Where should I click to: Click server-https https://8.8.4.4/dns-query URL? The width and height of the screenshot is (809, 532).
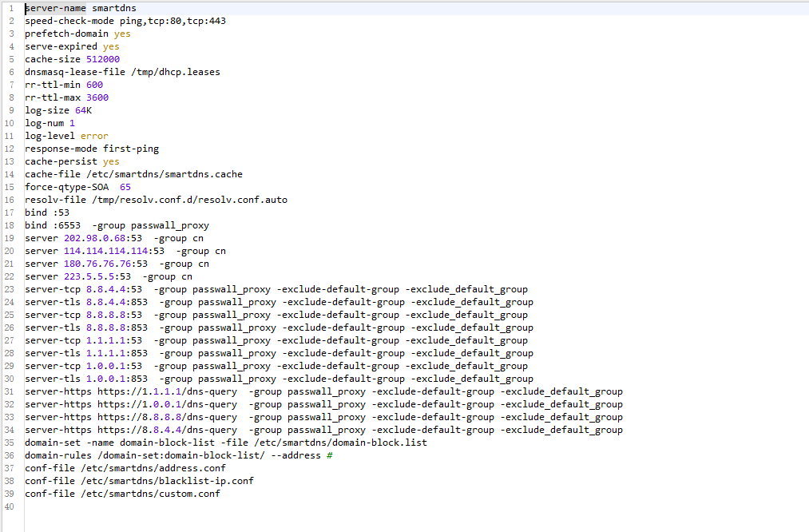click(167, 430)
